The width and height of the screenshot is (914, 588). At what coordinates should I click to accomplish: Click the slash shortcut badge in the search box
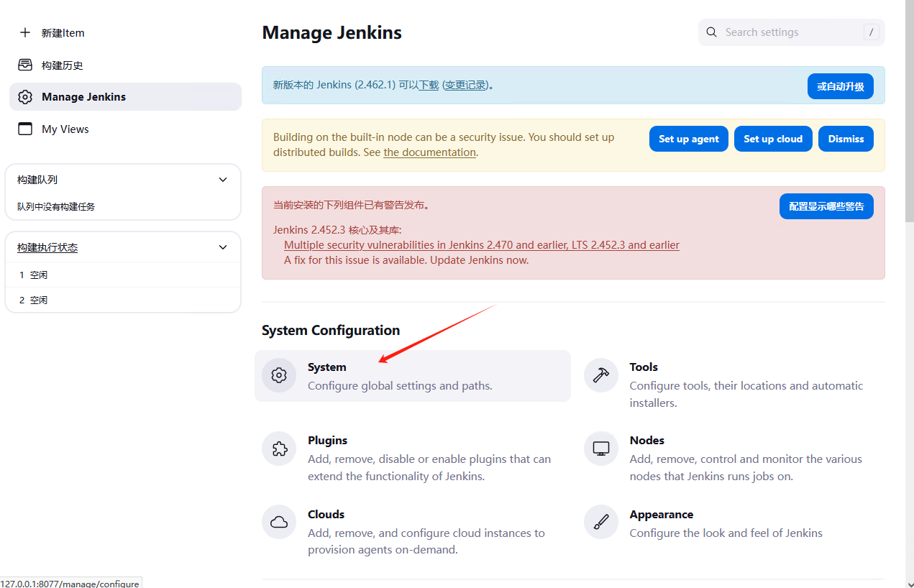[x=871, y=32]
